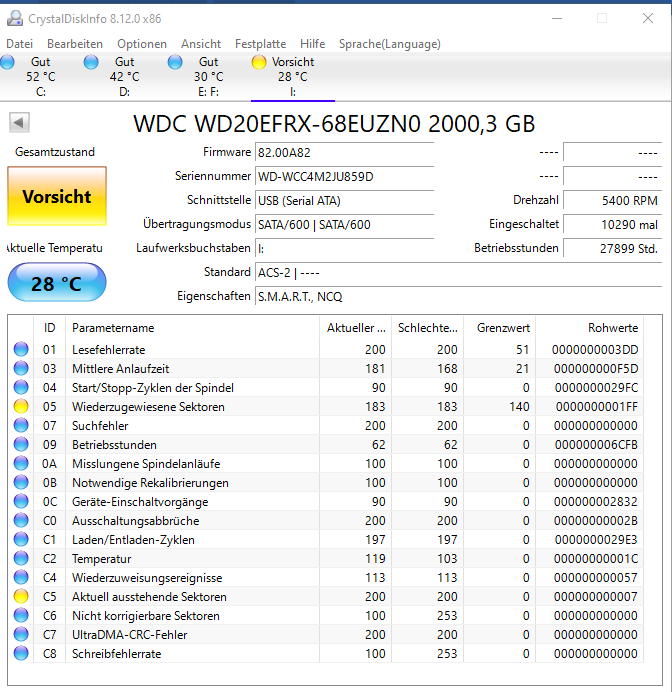The height and width of the screenshot is (692, 672).
Task: Click status orb of Geräte-Einschaltvorgänge row
Action: pyautogui.click(x=21, y=501)
